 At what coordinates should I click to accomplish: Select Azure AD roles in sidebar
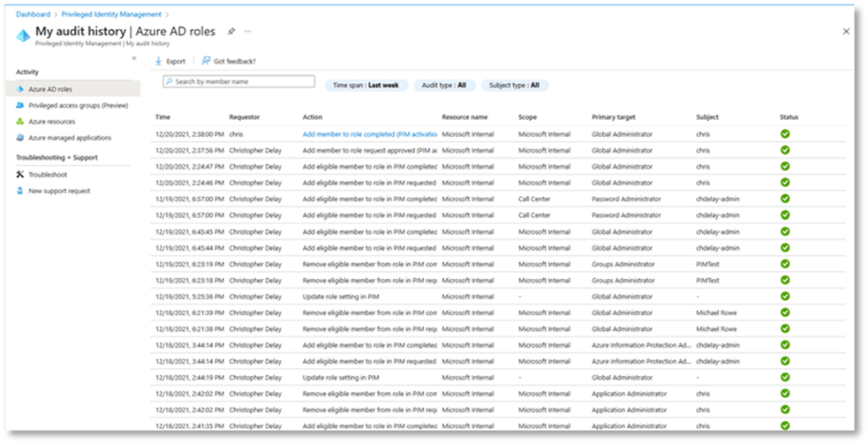point(50,89)
